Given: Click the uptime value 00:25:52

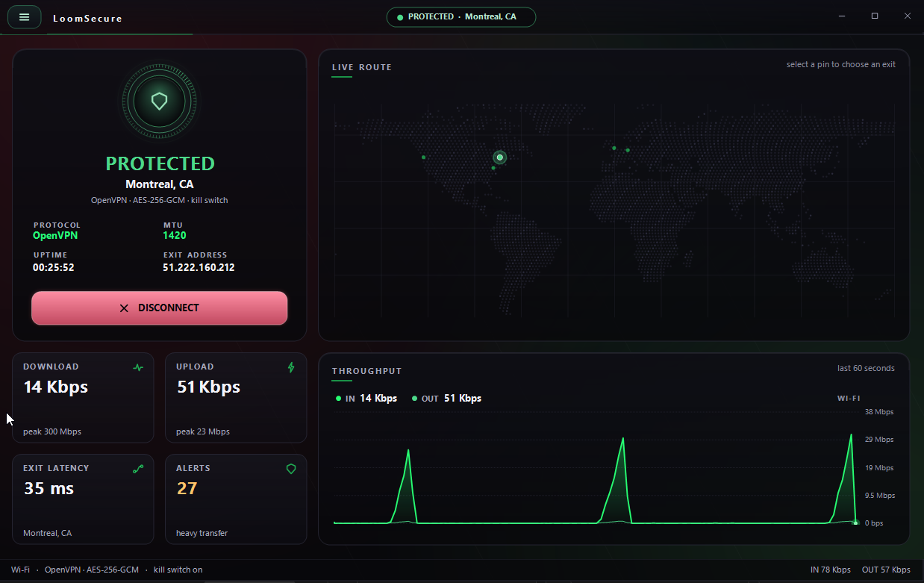Looking at the screenshot, I should click(x=54, y=267).
